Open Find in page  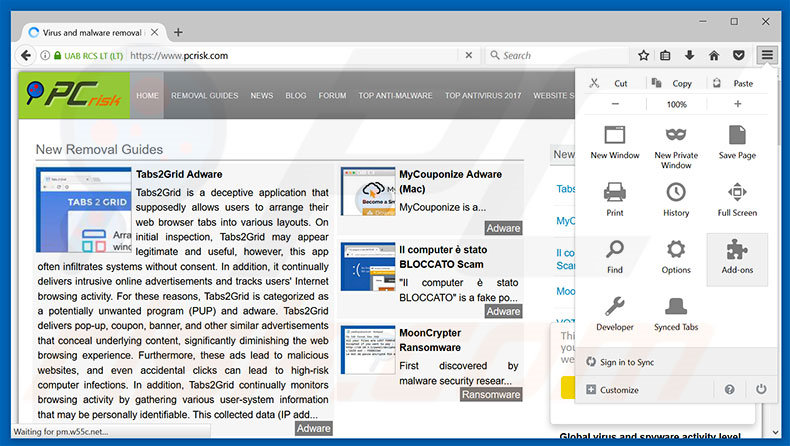(615, 259)
